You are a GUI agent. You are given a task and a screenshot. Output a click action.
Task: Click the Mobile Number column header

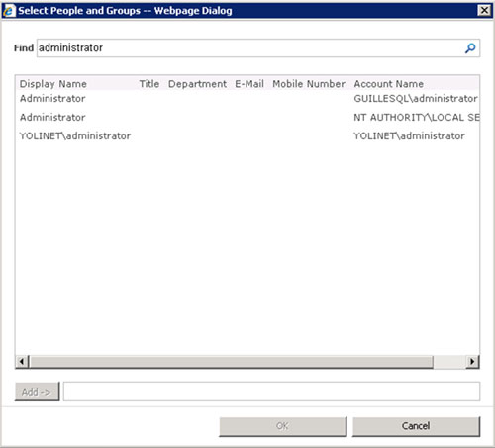[x=309, y=84]
